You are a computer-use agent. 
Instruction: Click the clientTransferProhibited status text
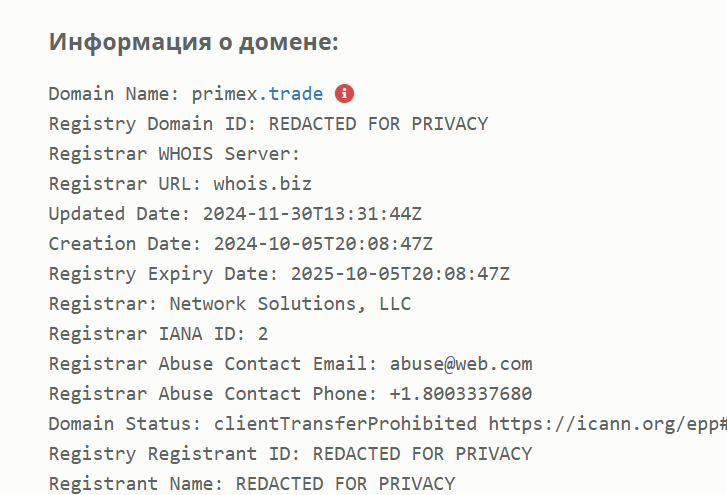[x=345, y=424]
